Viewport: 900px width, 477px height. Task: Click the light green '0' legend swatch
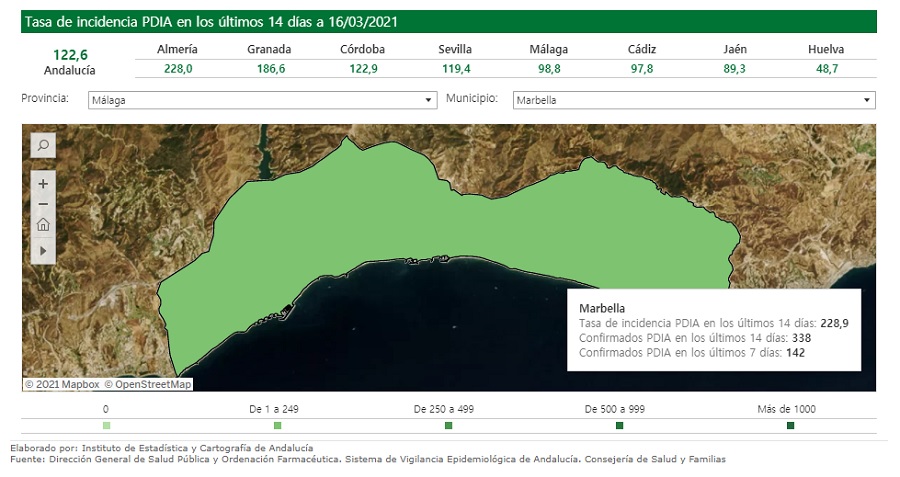[106, 425]
